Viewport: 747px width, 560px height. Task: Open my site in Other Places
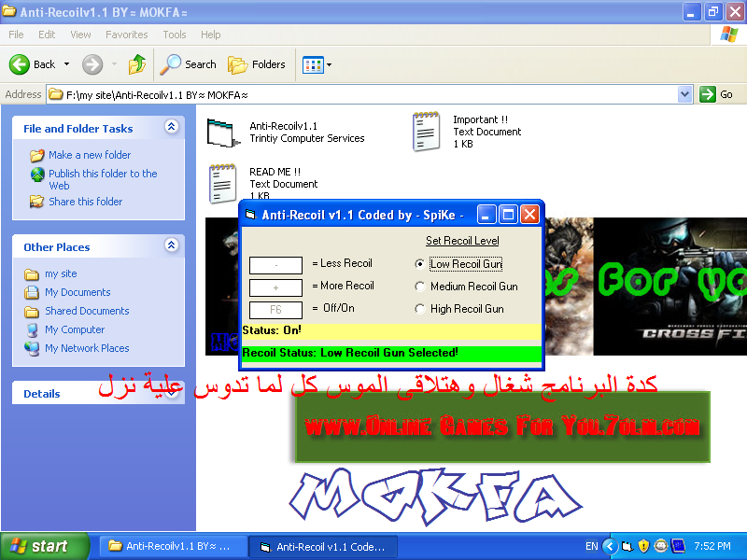pos(61,273)
